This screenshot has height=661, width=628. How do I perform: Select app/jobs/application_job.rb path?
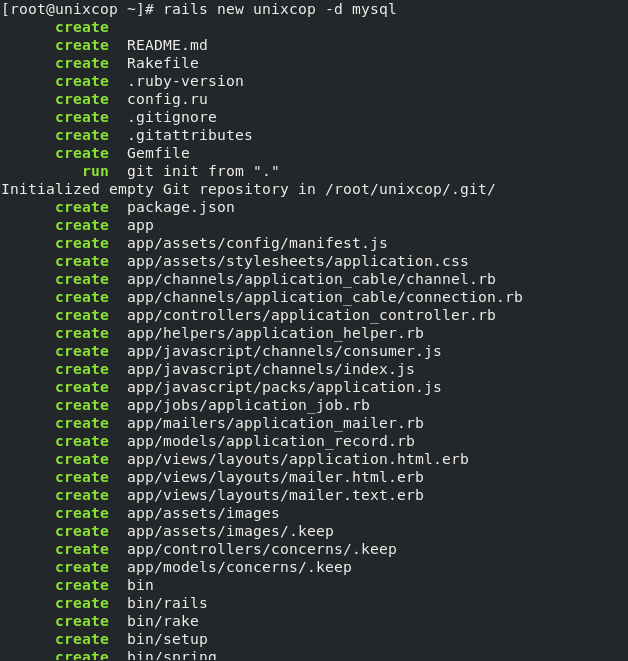[248, 405]
